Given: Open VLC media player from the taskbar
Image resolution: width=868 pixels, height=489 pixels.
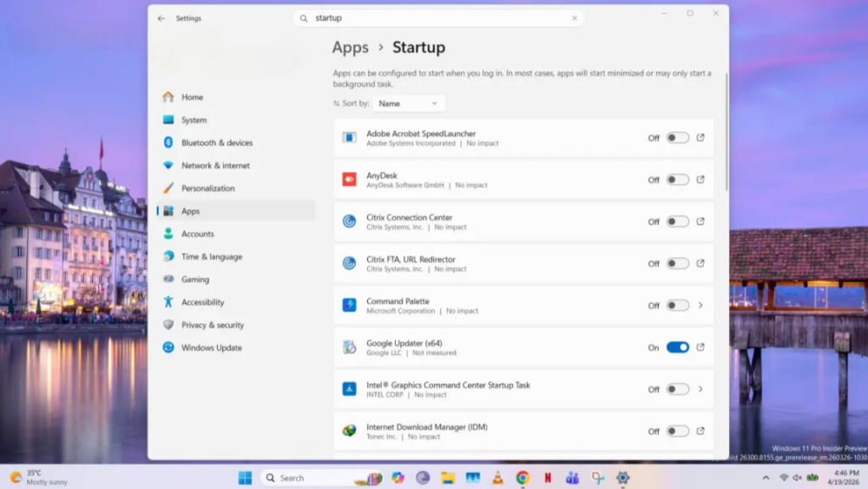Looking at the screenshot, I should 498,478.
